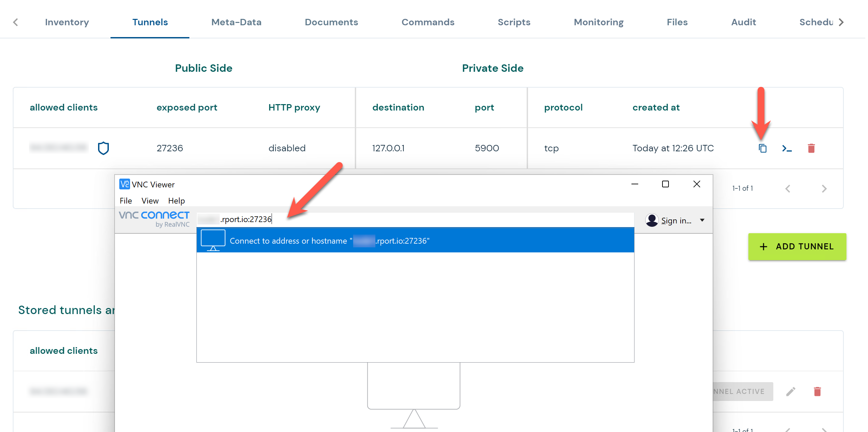Delete the active tunnel on port 27236
The width and height of the screenshot is (868, 432).
pyautogui.click(x=811, y=148)
